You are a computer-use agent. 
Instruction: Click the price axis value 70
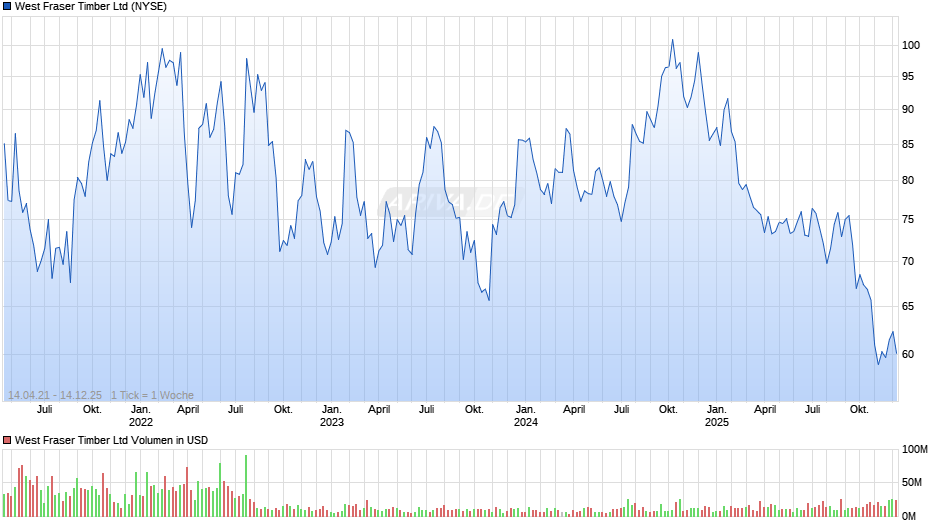tap(908, 262)
